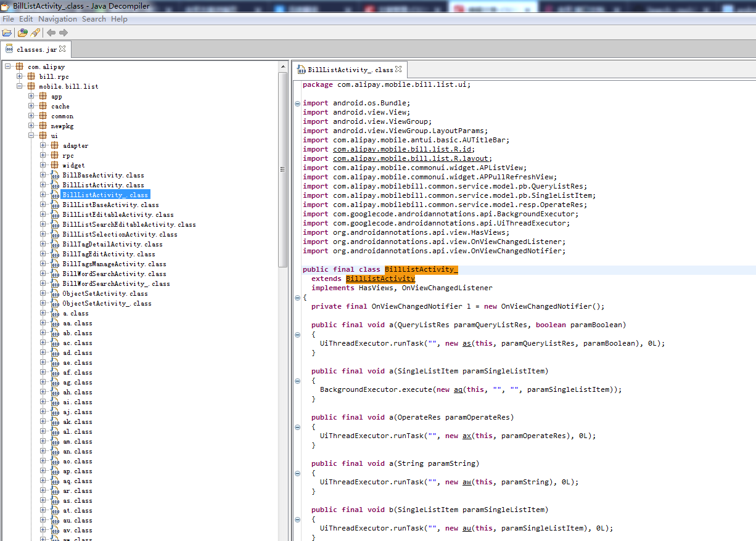Click the class file icon of BillListBaseActivity.class
756x541 pixels.
point(55,205)
